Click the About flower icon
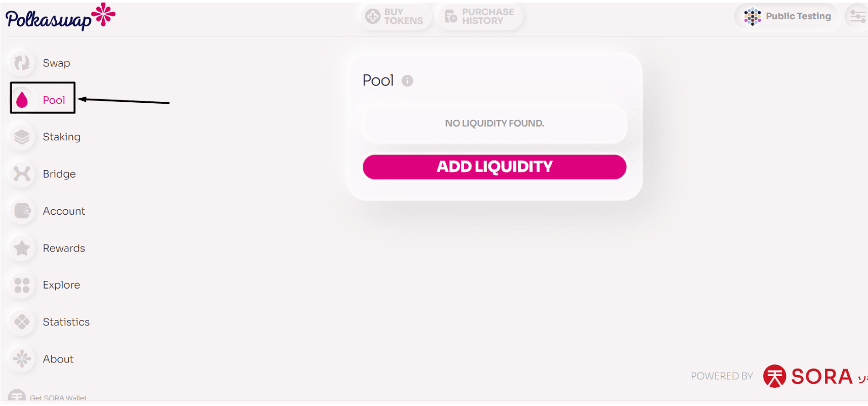The width and height of the screenshot is (868, 406). click(x=22, y=359)
